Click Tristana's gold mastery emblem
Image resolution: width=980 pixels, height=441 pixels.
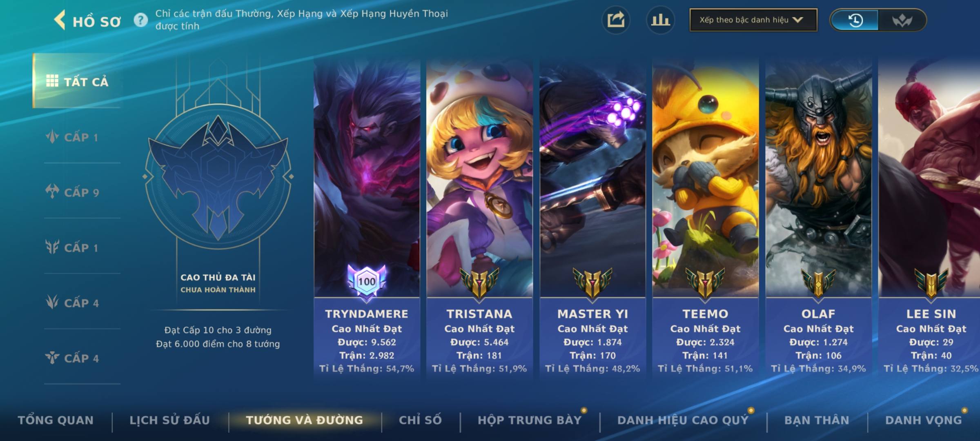pos(479,282)
